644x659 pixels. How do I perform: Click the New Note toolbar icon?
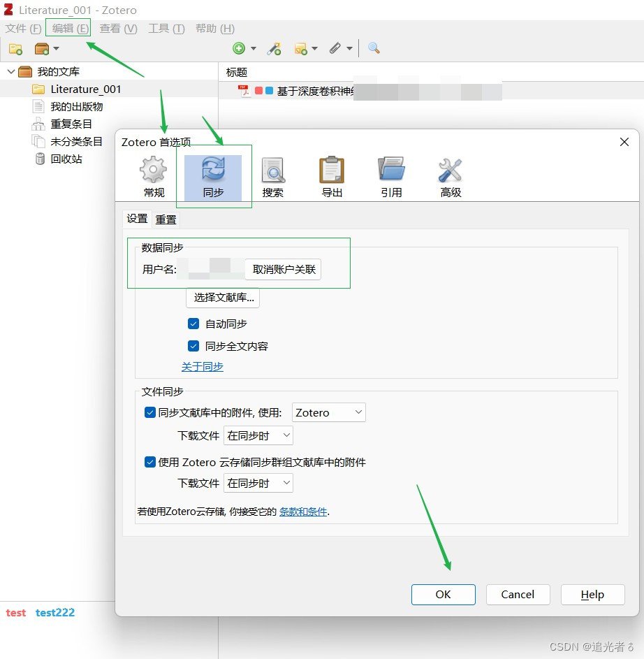[x=301, y=49]
